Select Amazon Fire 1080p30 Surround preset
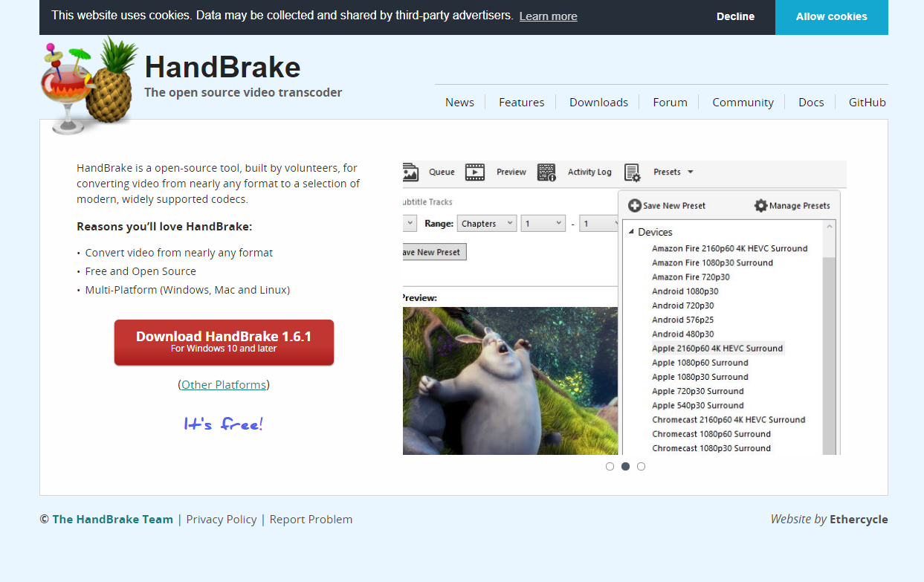924x582 pixels. click(x=712, y=262)
